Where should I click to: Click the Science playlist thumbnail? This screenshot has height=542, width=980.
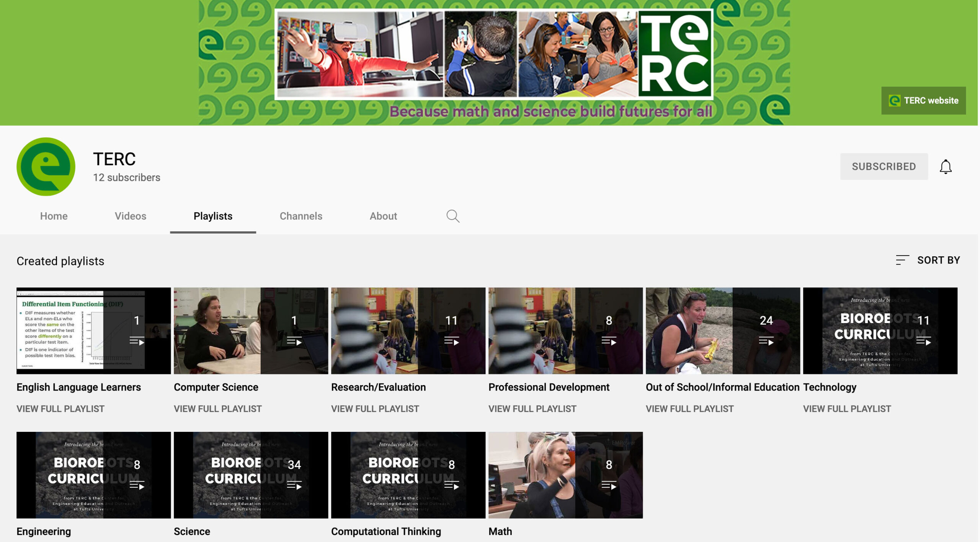tap(251, 475)
